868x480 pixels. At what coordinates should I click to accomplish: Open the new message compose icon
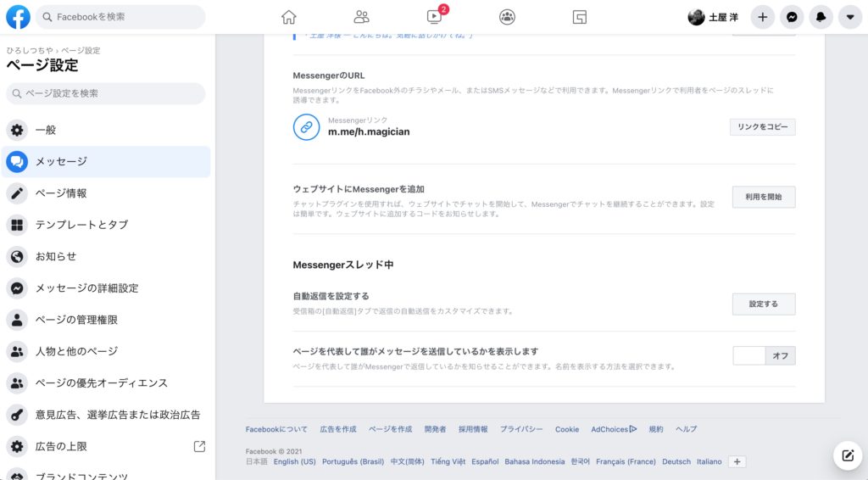tap(848, 455)
